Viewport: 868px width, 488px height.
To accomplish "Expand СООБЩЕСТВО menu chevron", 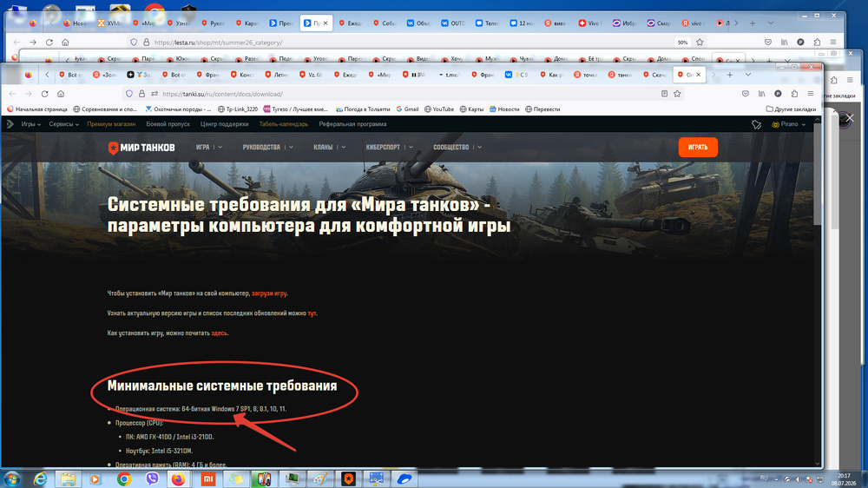I will pyautogui.click(x=479, y=148).
